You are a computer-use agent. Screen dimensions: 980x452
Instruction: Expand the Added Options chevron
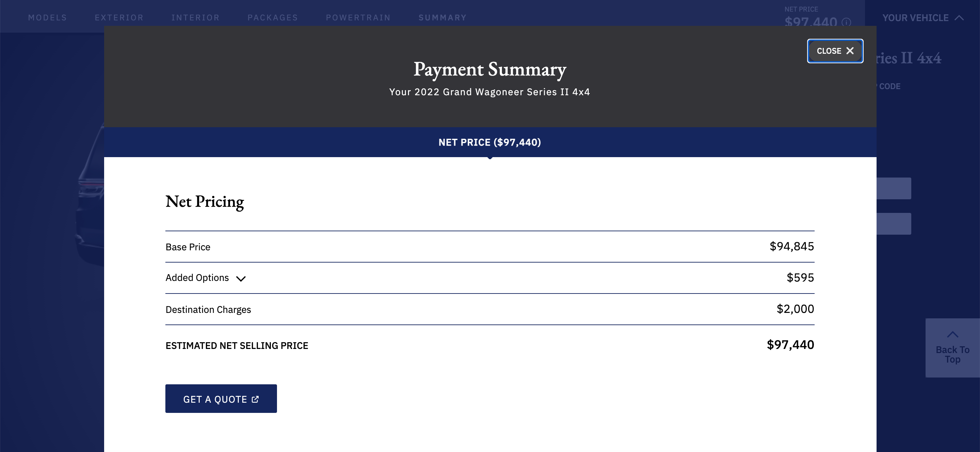(x=241, y=279)
